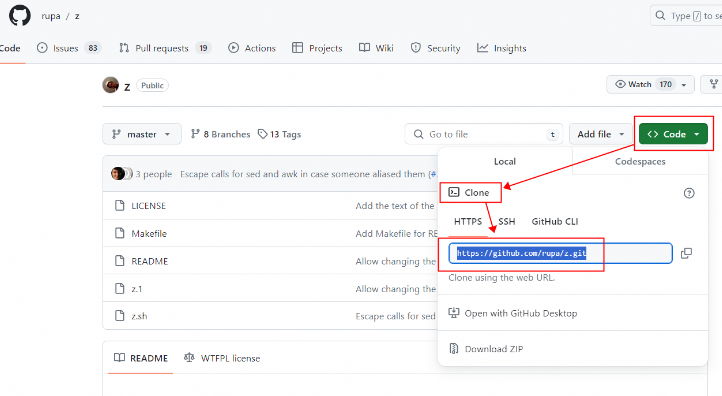The width and height of the screenshot is (722, 396).
Task: Open the 3 people contributors link
Action: (153, 174)
